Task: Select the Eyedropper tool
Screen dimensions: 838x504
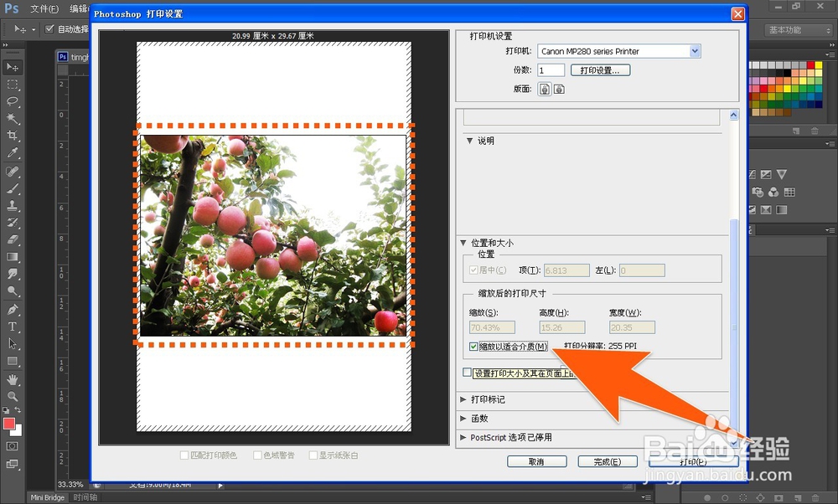Action: pyautogui.click(x=13, y=152)
